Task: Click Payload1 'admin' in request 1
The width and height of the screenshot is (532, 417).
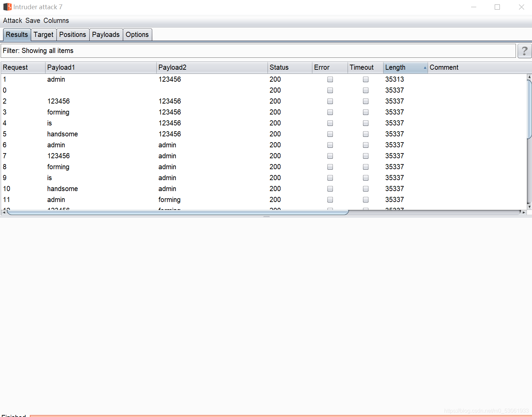Action: pos(56,79)
